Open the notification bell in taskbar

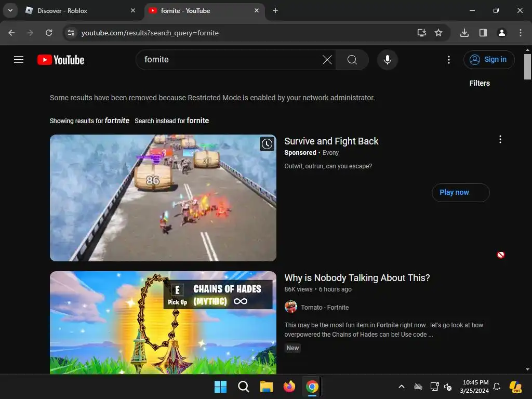point(497,387)
